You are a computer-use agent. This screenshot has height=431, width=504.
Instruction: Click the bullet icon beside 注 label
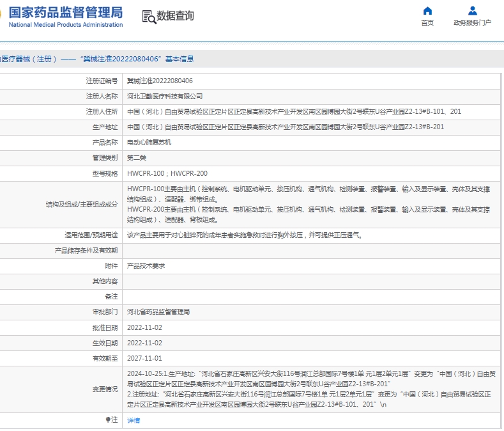(108, 419)
